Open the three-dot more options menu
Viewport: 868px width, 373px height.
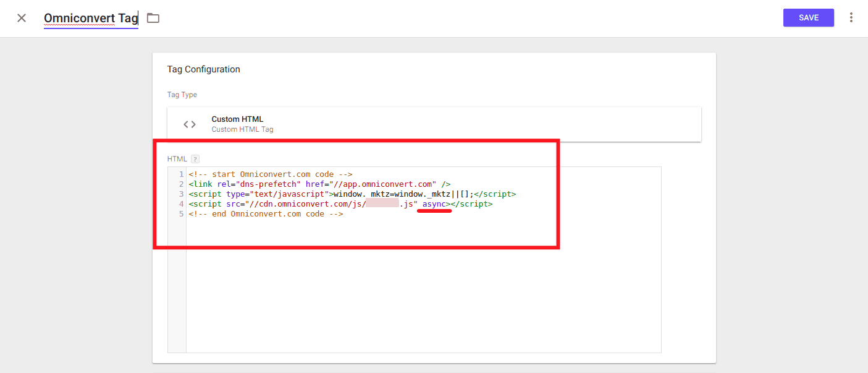tap(851, 18)
